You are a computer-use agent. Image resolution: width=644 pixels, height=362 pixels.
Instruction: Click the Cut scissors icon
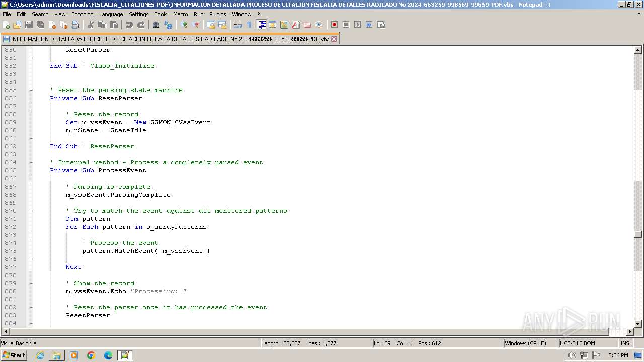[x=91, y=25]
